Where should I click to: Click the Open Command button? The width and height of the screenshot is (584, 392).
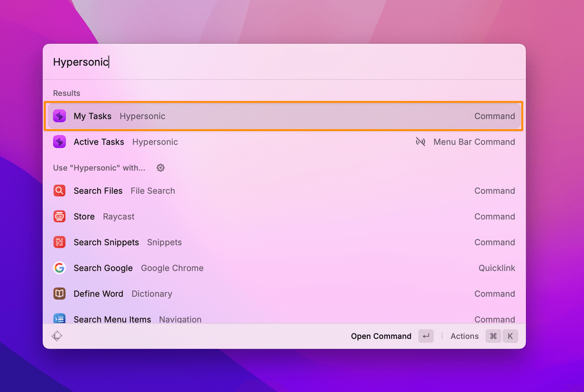392,336
